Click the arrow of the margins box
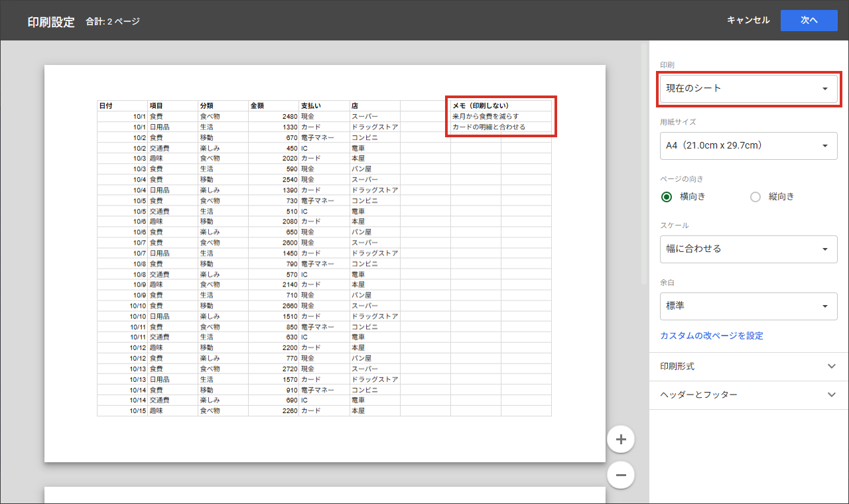This screenshot has height=504, width=849. tap(825, 306)
